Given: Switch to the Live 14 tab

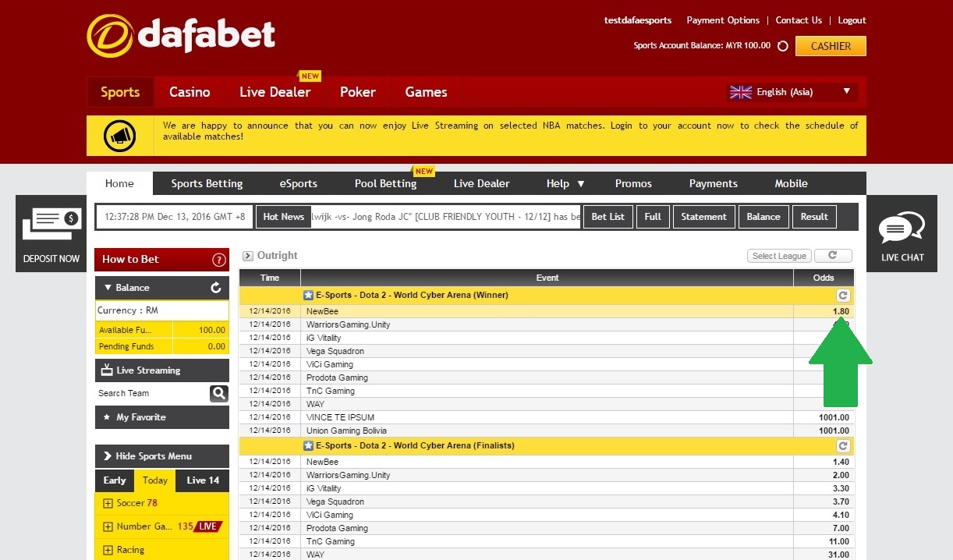Looking at the screenshot, I should (x=201, y=480).
